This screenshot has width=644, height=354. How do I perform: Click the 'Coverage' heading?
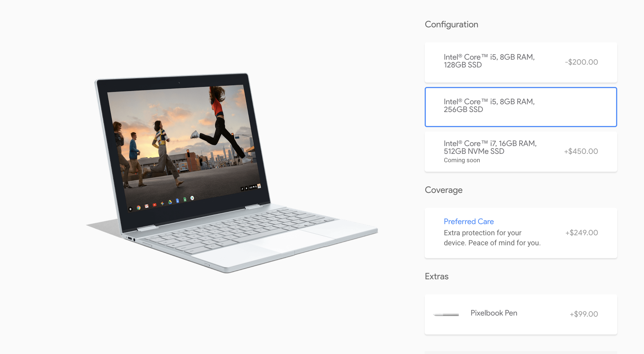tap(443, 190)
